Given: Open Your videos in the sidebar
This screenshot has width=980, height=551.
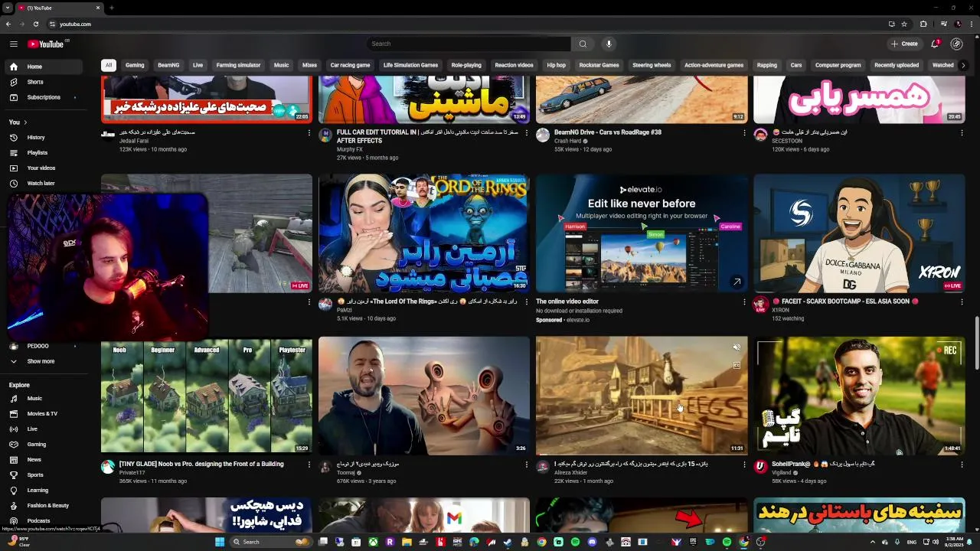Looking at the screenshot, I should tap(44, 168).
